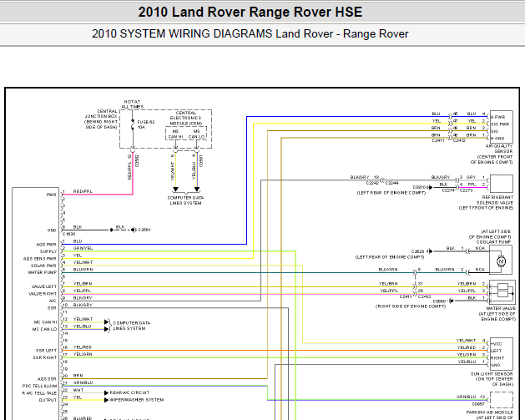Click connector label "C2528"
The height and width of the screenshot is (420, 525).
click(x=418, y=251)
